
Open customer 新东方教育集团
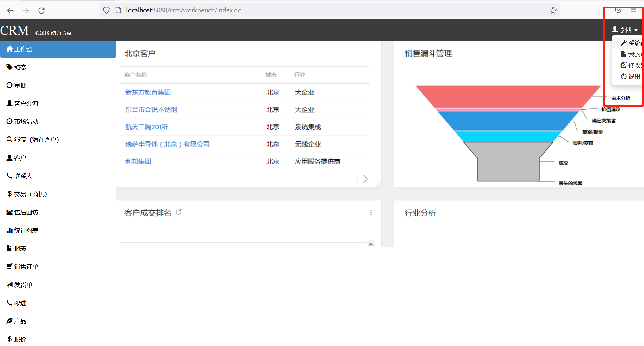pyautogui.click(x=148, y=92)
